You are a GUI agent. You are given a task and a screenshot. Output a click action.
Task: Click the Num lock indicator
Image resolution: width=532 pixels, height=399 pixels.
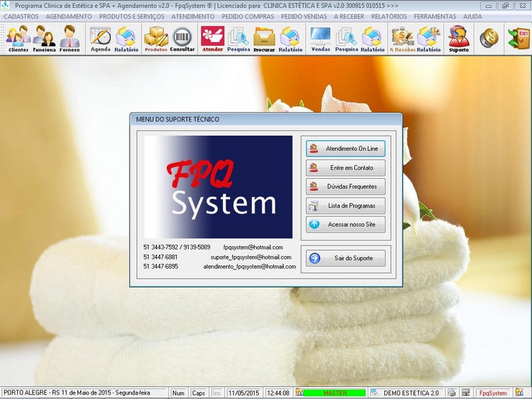[x=178, y=393]
